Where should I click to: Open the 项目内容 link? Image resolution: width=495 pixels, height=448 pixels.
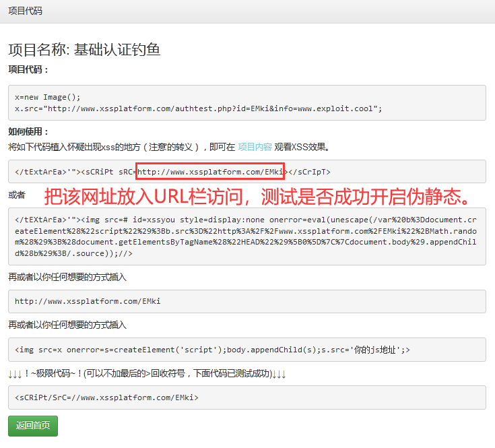(255, 147)
